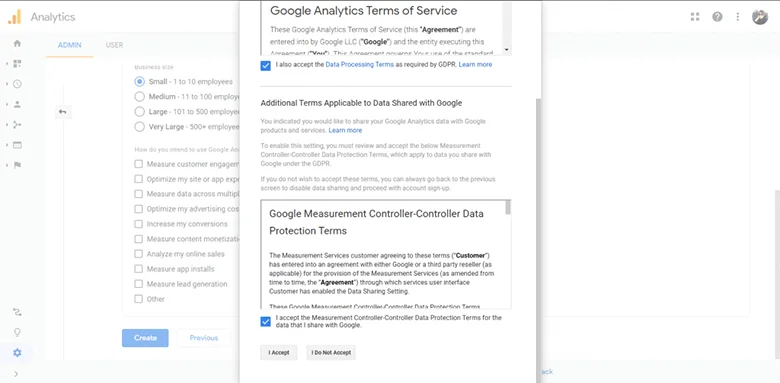Open Learn more link under Additional Terms
This screenshot has width=780, height=383.
click(x=345, y=130)
